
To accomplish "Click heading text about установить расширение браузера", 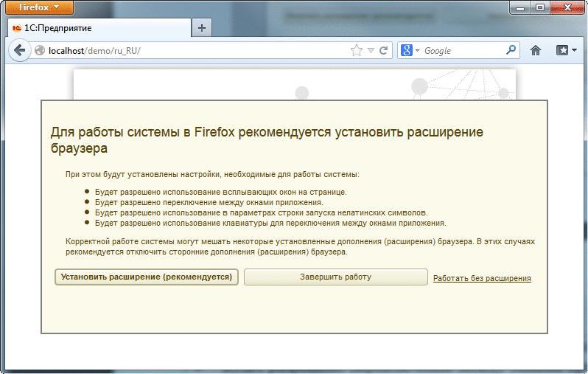I will (267, 140).
